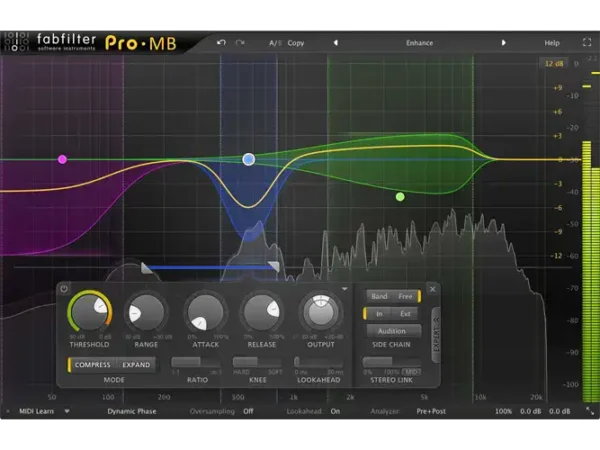Expand the Expert side panel
600x450 pixels.
coord(436,334)
